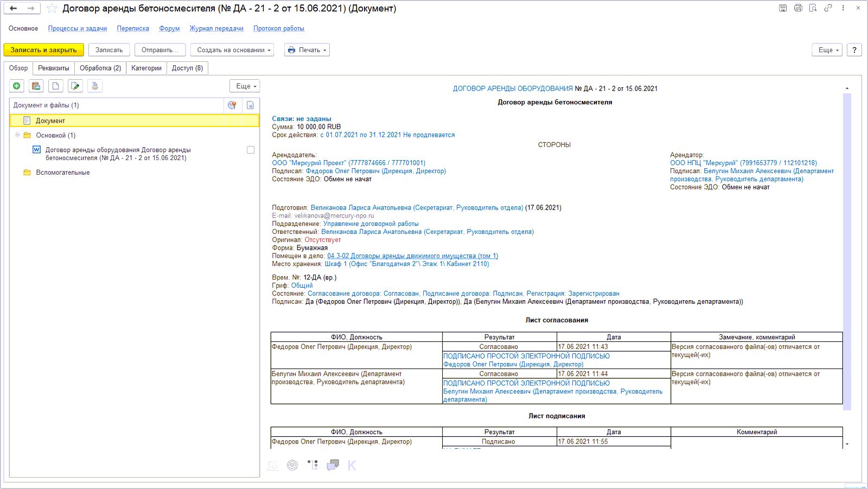Click the round stamp icon at bottom
This screenshot has height=489, width=868.
(292, 465)
